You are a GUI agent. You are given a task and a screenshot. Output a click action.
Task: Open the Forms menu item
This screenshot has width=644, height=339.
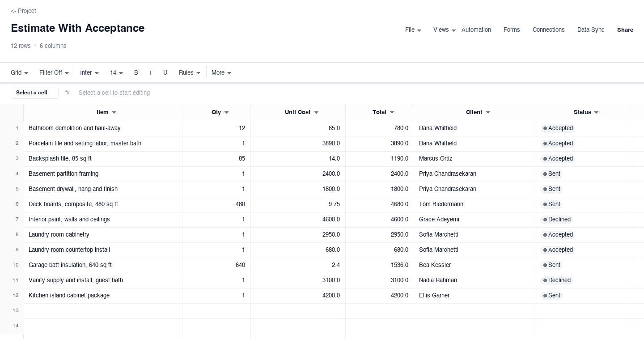512,30
